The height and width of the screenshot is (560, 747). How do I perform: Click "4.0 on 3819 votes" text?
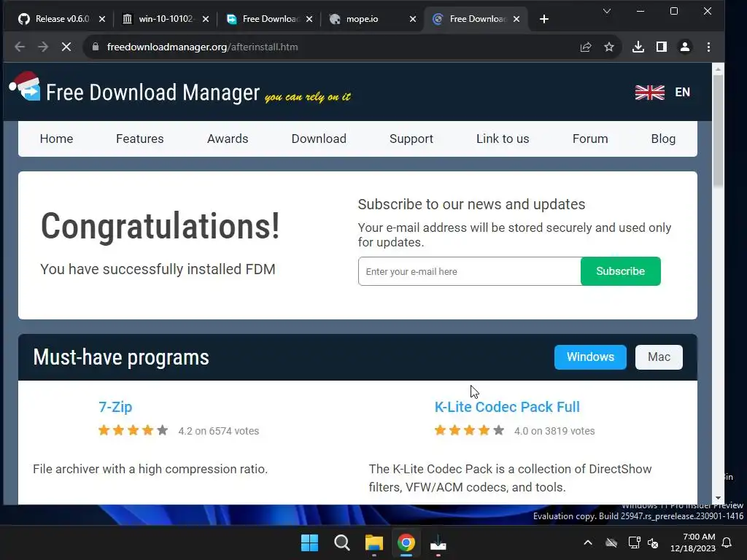[554, 431]
